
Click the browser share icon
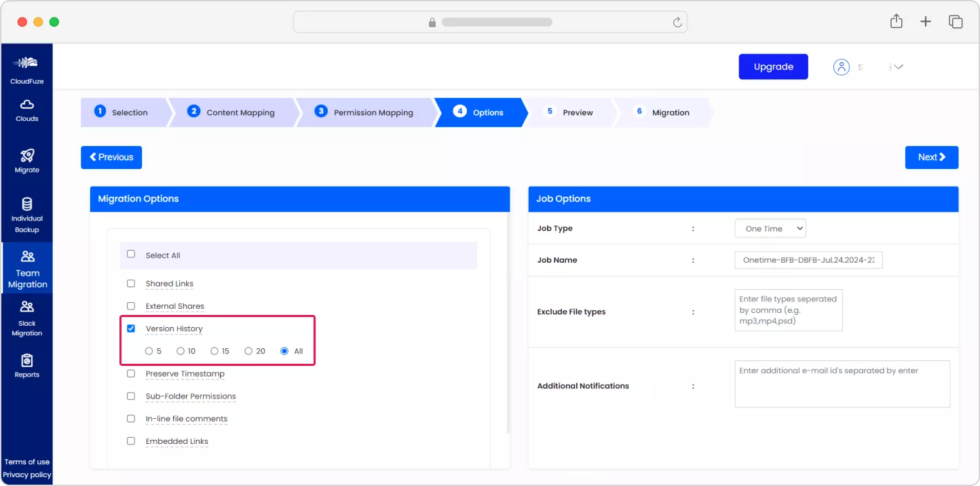point(897,21)
